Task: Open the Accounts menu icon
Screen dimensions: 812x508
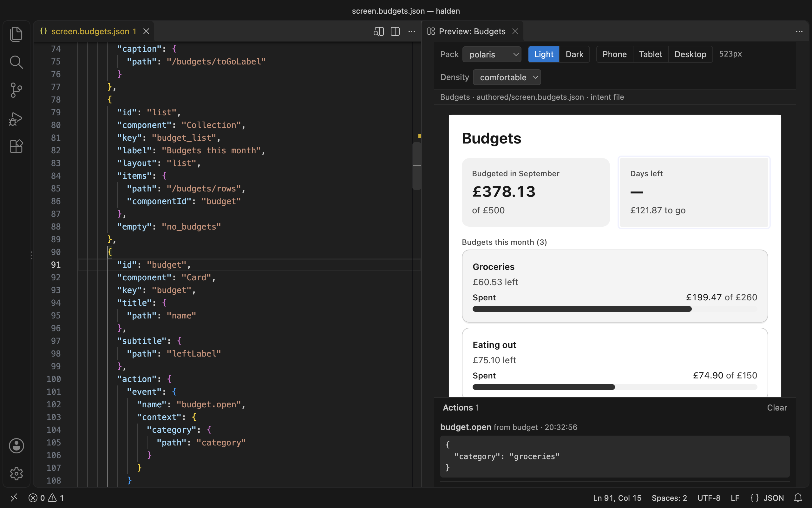Action: point(16,446)
